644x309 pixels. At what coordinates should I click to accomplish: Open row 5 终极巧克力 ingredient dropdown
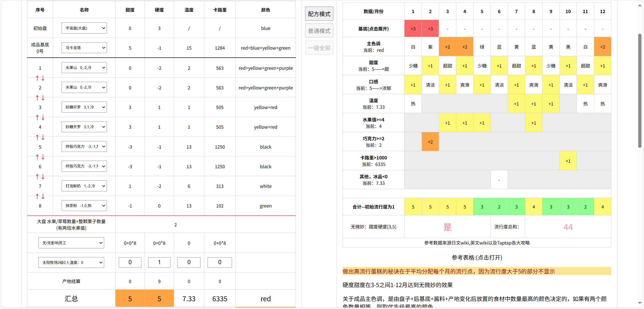84,146
